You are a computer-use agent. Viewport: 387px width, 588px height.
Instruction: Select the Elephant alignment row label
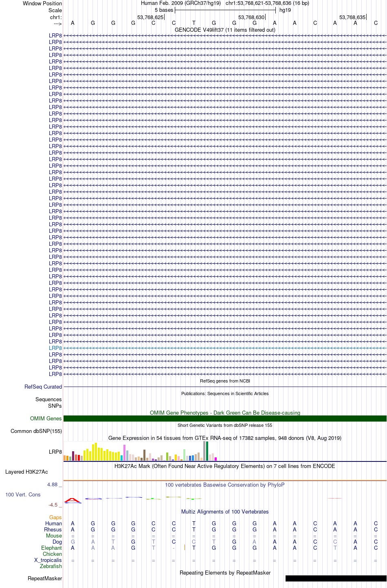(51, 548)
